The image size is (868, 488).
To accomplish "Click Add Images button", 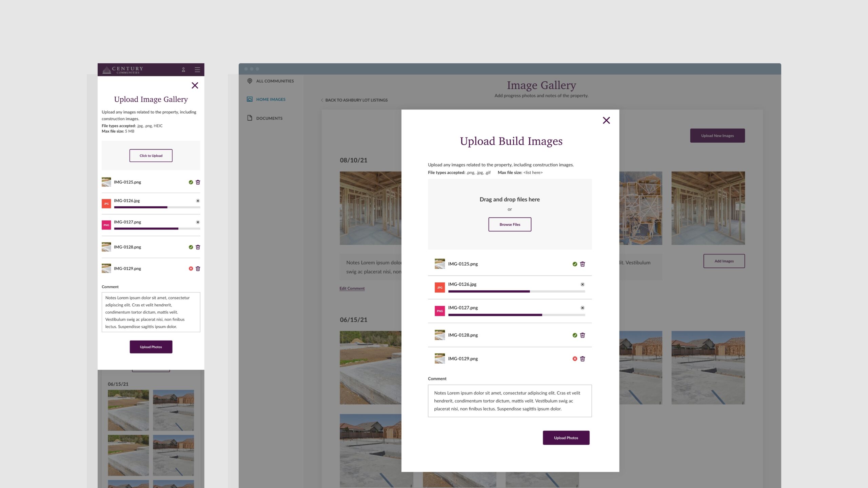I will (724, 261).
